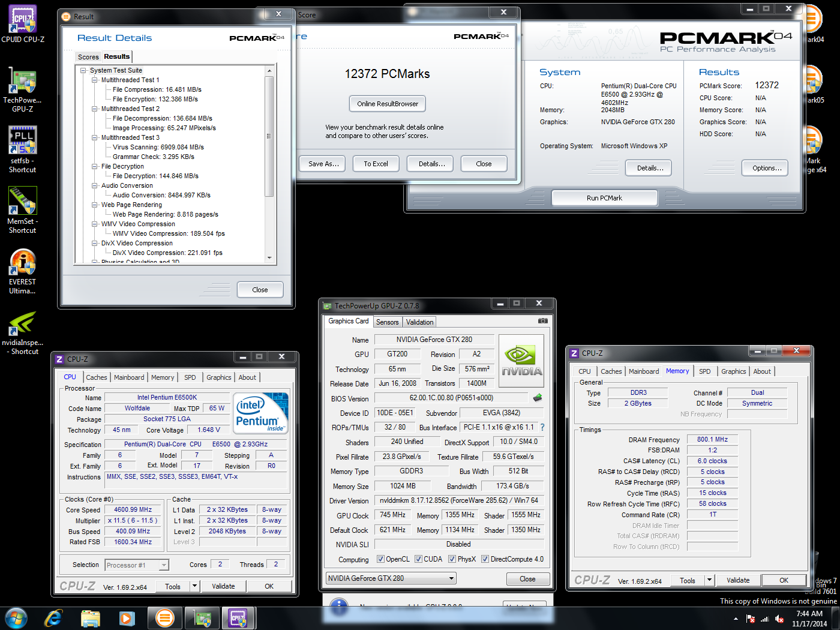The width and height of the screenshot is (840, 630).
Task: Toggle the OpenCL checkbox
Action: point(380,559)
